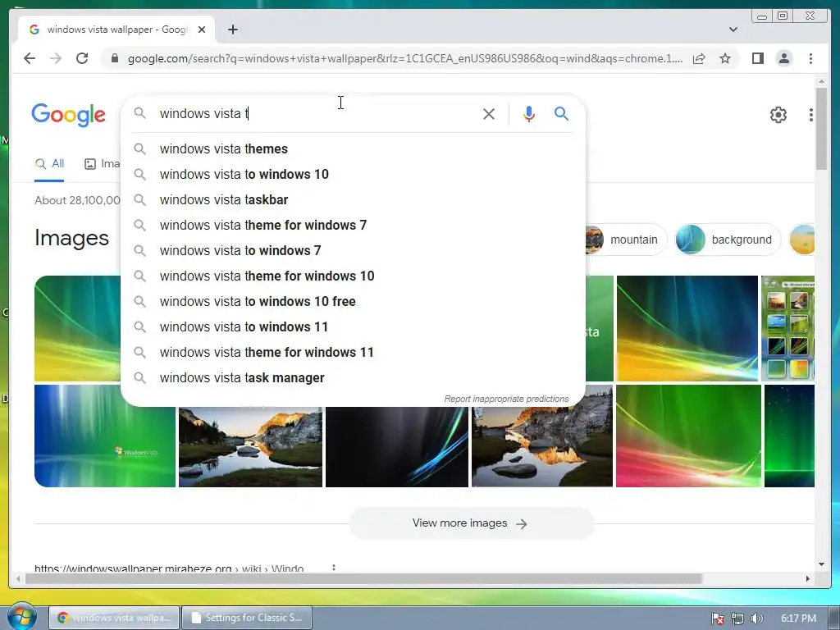This screenshot has width=840, height=630.
Task: Click the 6:17 PM clock
Action: click(798, 619)
